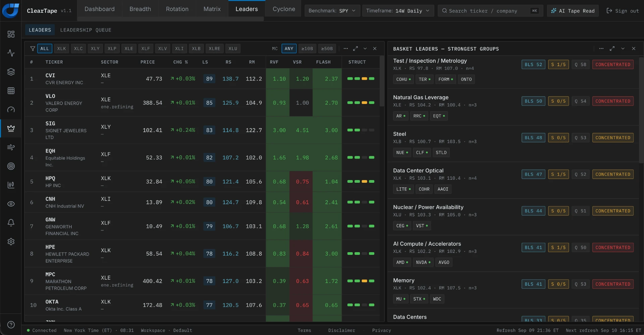
Task: Open more options in Basket Leaders panel
Action: point(601,49)
